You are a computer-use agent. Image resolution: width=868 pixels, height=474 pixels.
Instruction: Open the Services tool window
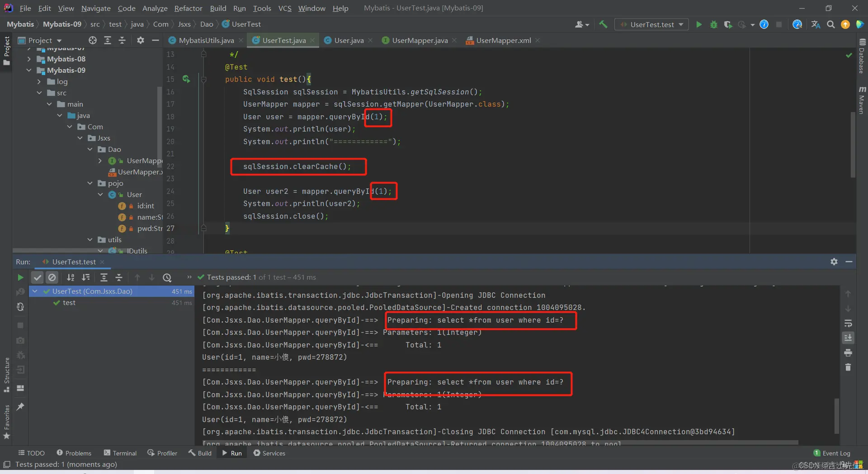269,453
